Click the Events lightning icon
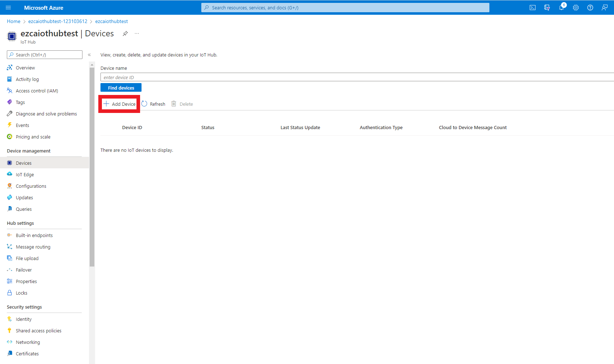 [x=10, y=125]
